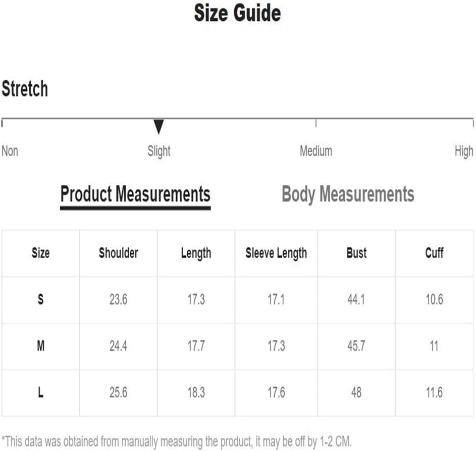
Task: Click the Length column header
Action: click(196, 253)
